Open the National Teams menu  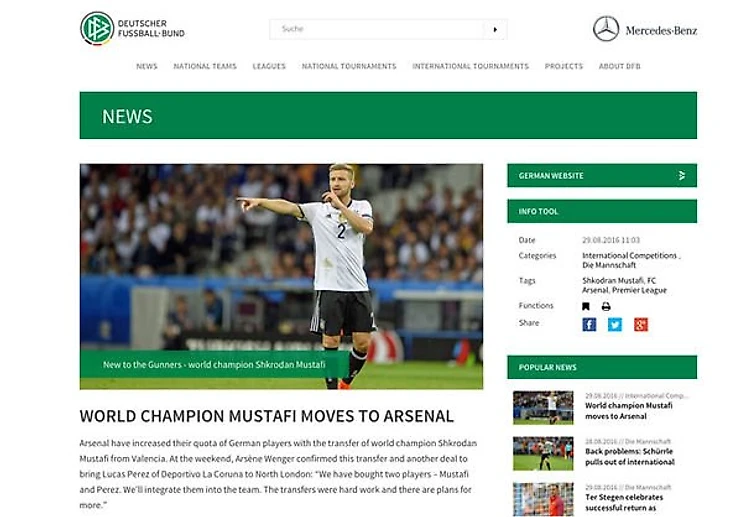[205, 66]
